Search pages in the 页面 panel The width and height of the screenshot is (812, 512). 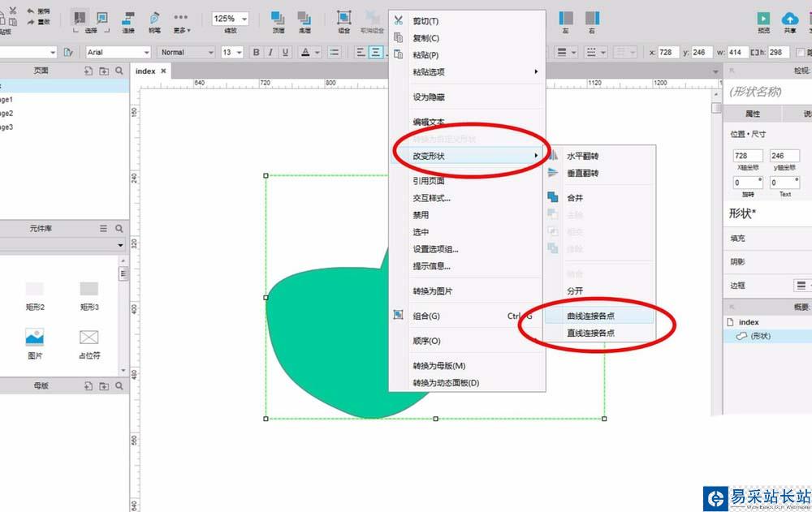click(119, 71)
